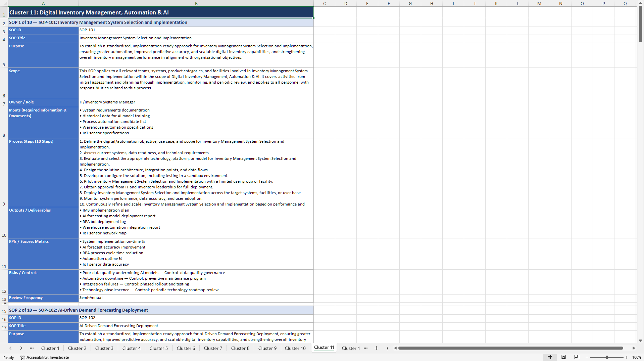
Task: Select column B header
Action: [x=196, y=3]
